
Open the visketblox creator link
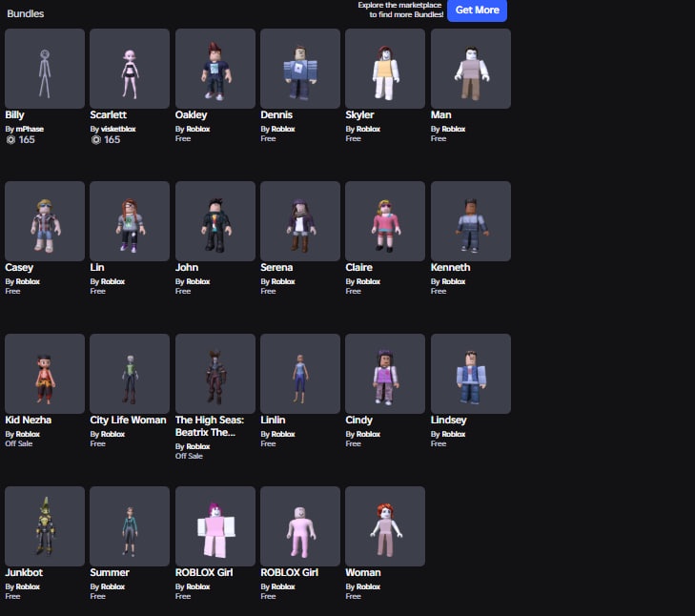point(118,129)
